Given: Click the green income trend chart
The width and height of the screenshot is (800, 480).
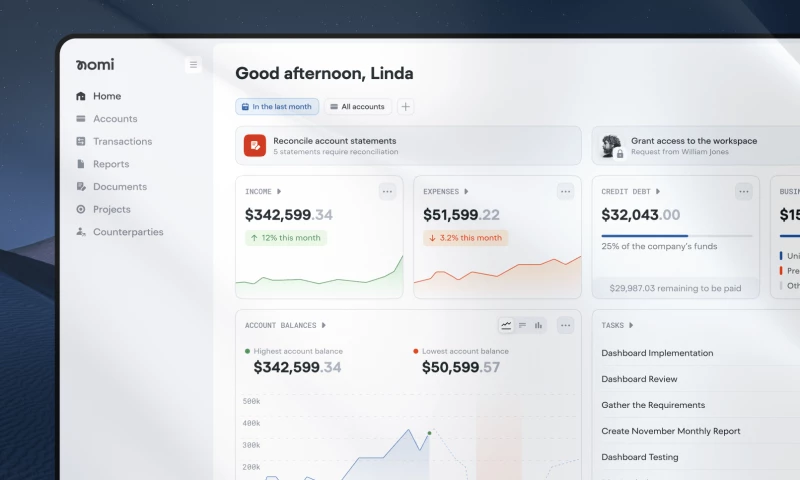Looking at the screenshot, I should click(x=319, y=276).
